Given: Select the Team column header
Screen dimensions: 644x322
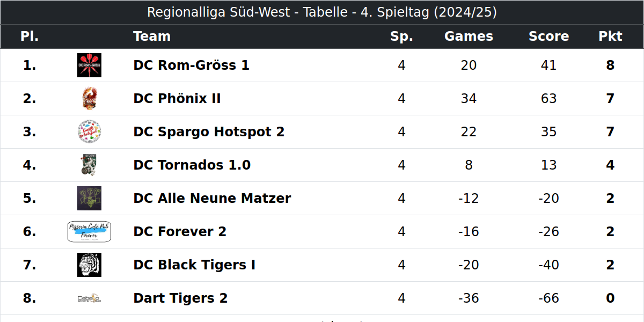Looking at the screenshot, I should click(152, 36).
